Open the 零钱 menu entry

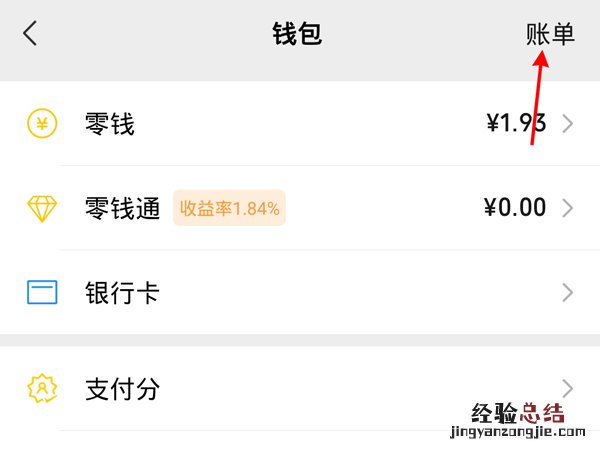click(x=110, y=124)
